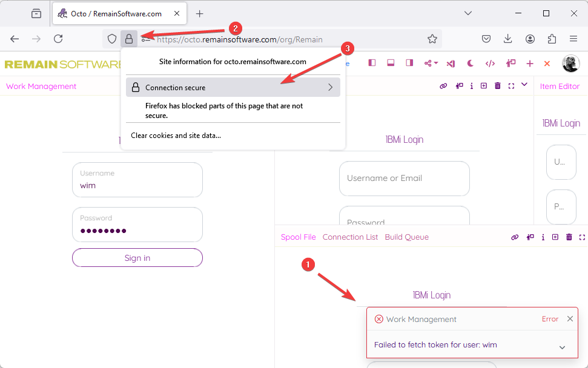Click the orange X icon in the top toolbar
Screen dimensions: 588x368
[547, 64]
